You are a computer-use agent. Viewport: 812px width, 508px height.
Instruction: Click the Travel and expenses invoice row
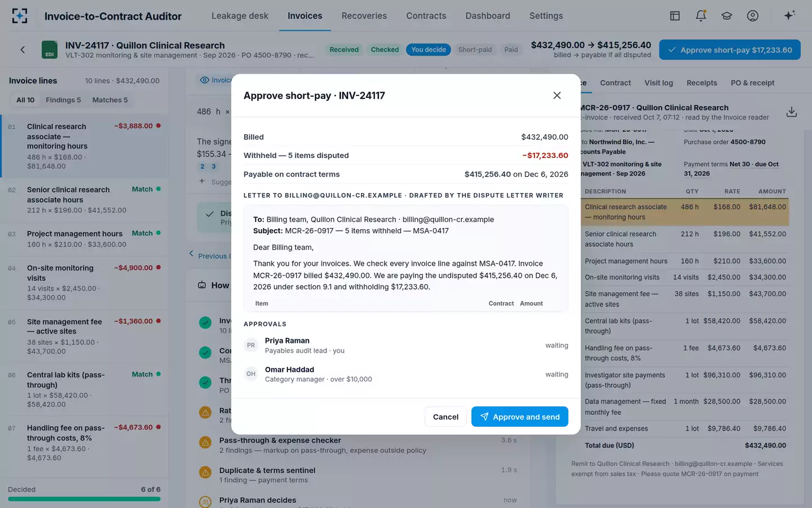point(685,428)
